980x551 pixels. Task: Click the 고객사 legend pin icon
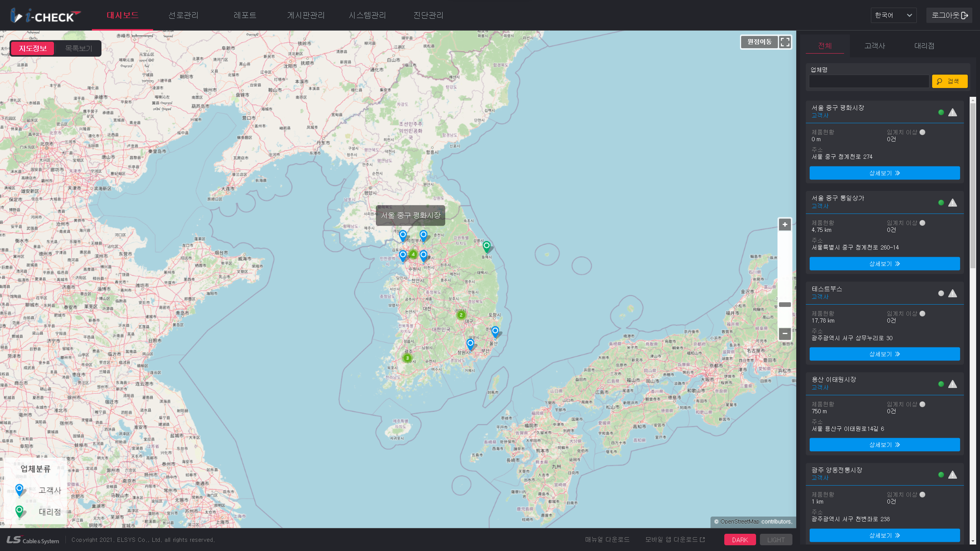20,490
